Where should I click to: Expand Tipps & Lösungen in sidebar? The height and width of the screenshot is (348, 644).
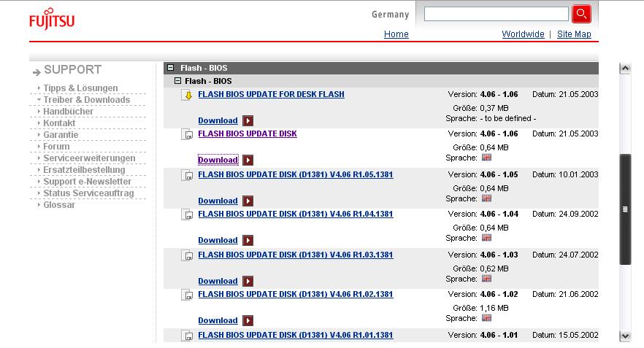pos(80,88)
